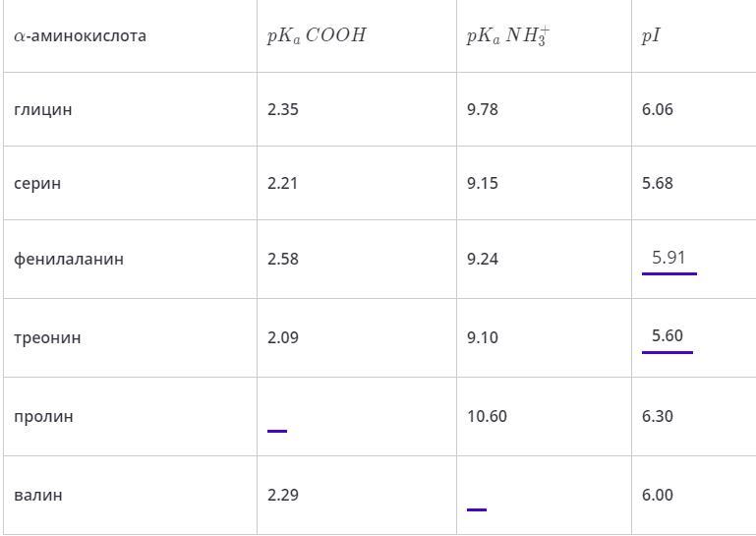The image size is (756, 536).
Task: Click the pKa COOH column header
Action: [317, 36]
